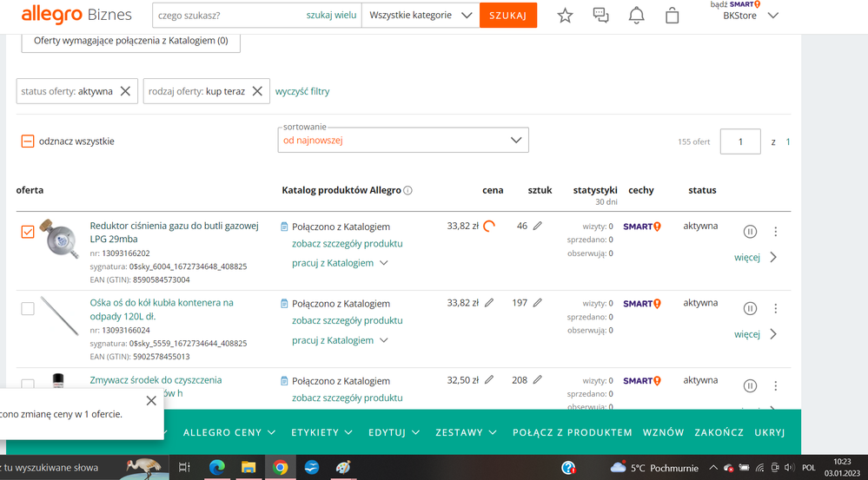This screenshot has width=868, height=480.
Task: Pause the Ośka offer
Action: click(x=750, y=308)
